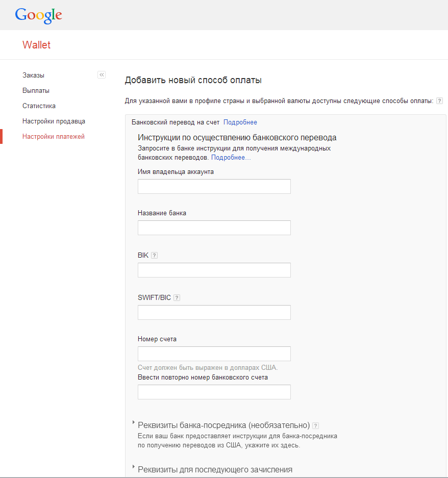Click the Google logo
The height and width of the screenshot is (478, 448).
pos(39,15)
